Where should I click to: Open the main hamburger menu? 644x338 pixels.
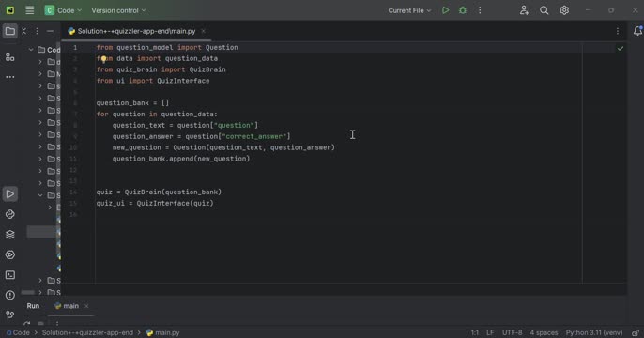coord(30,10)
